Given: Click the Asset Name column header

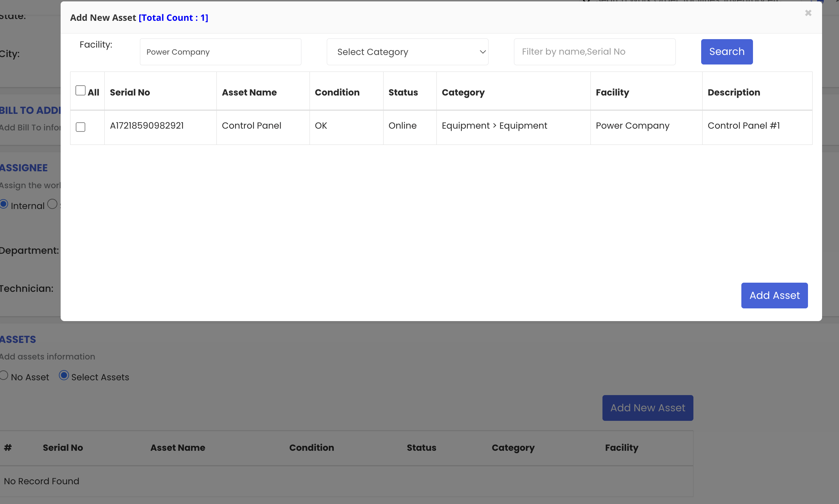Looking at the screenshot, I should [249, 92].
